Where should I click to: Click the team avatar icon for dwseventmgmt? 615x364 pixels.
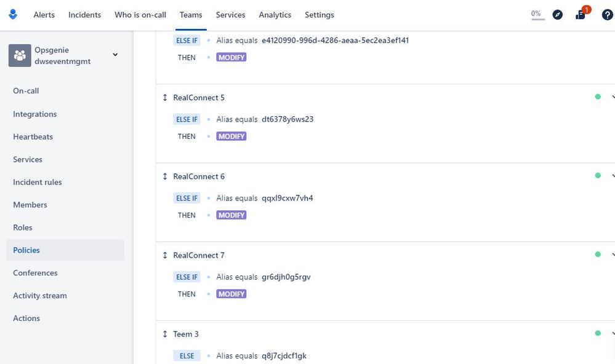point(20,55)
